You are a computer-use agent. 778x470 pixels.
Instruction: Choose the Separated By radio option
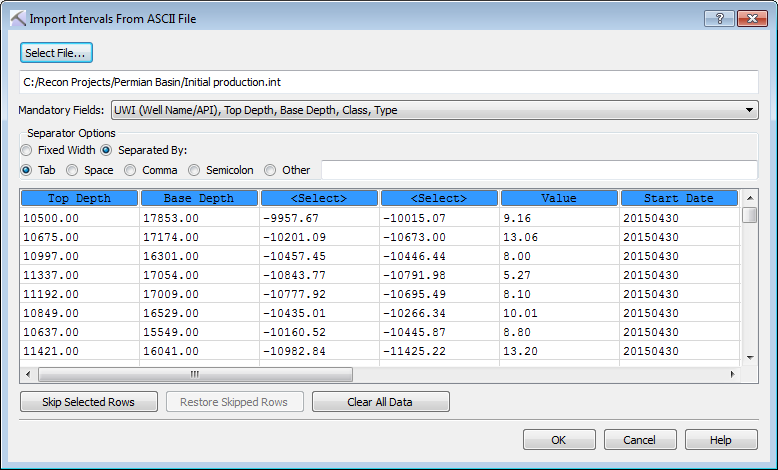pyautogui.click(x=106, y=150)
